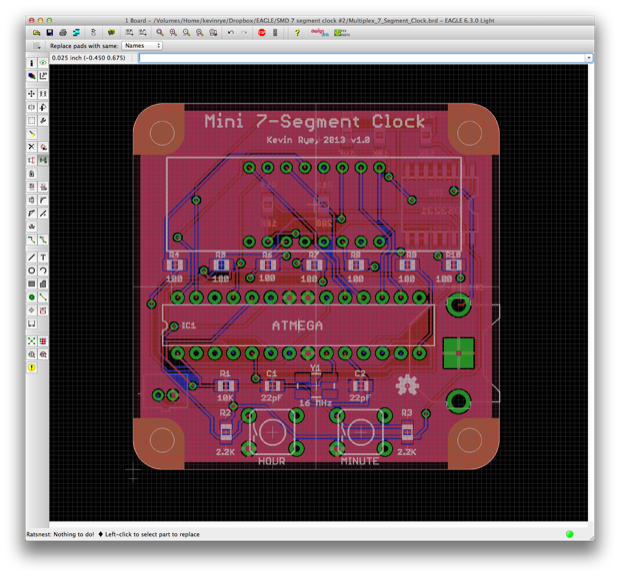
Task: Open the Grid dropdown button
Action: click(37, 46)
